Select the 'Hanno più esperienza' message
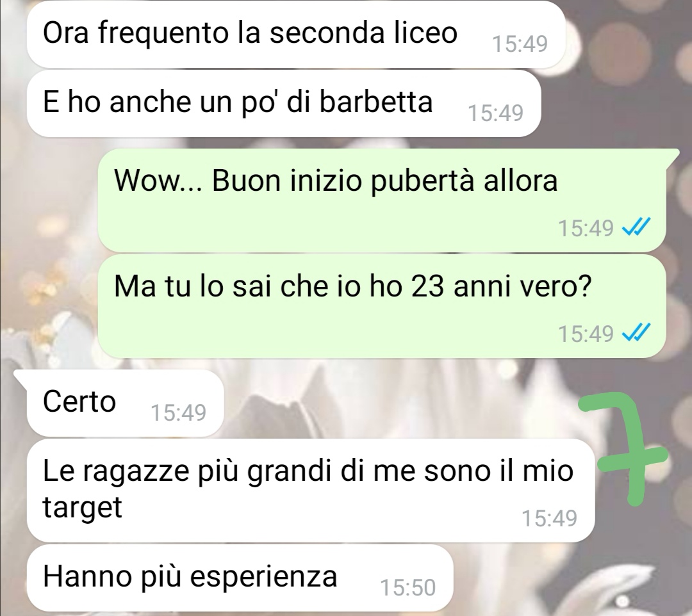The width and height of the screenshot is (692, 616). (240, 578)
